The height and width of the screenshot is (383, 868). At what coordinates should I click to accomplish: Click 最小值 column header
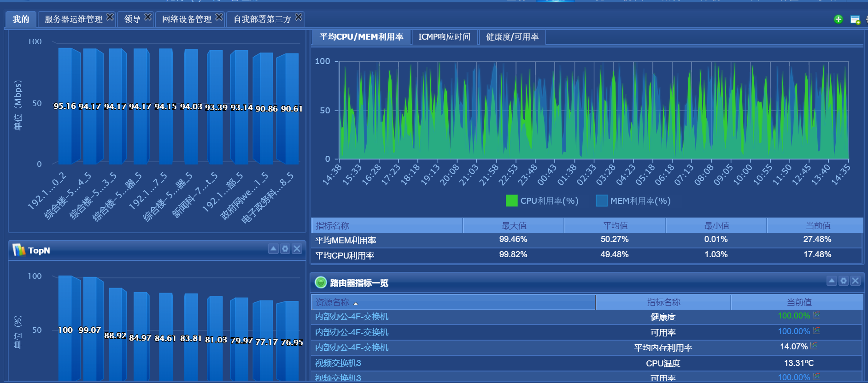coord(716,226)
